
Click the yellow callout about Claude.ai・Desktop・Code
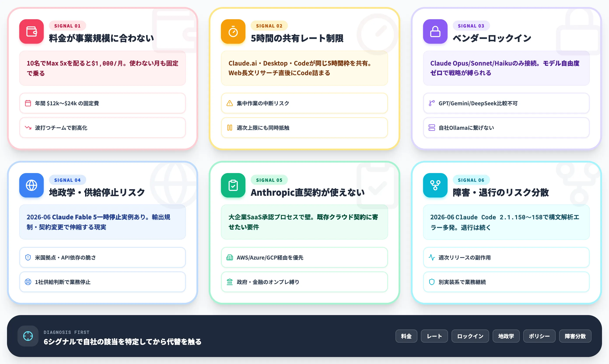coord(304,68)
